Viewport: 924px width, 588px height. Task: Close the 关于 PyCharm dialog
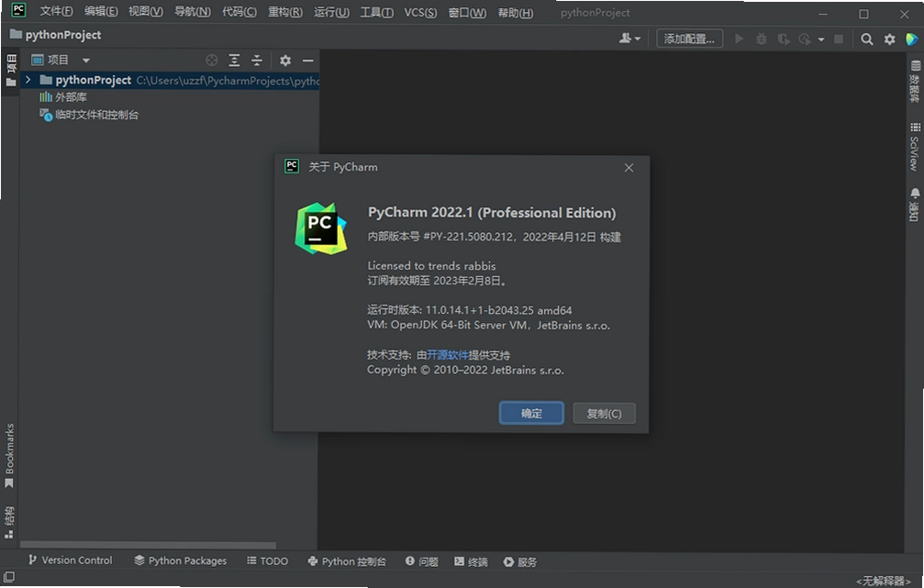[629, 168]
